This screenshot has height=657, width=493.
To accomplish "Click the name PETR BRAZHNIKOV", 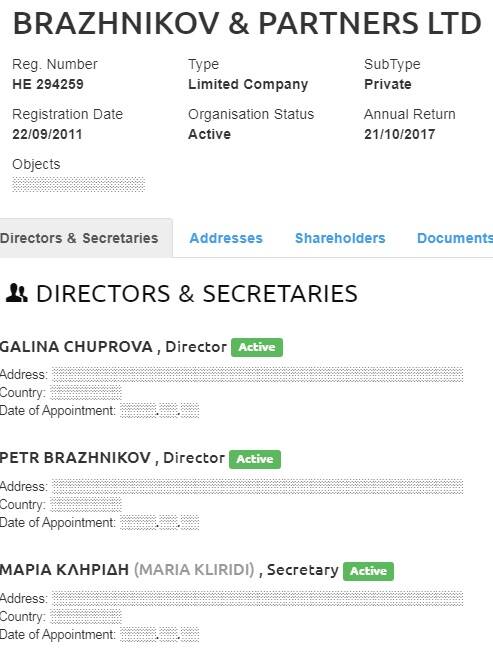I will (x=75, y=458).
